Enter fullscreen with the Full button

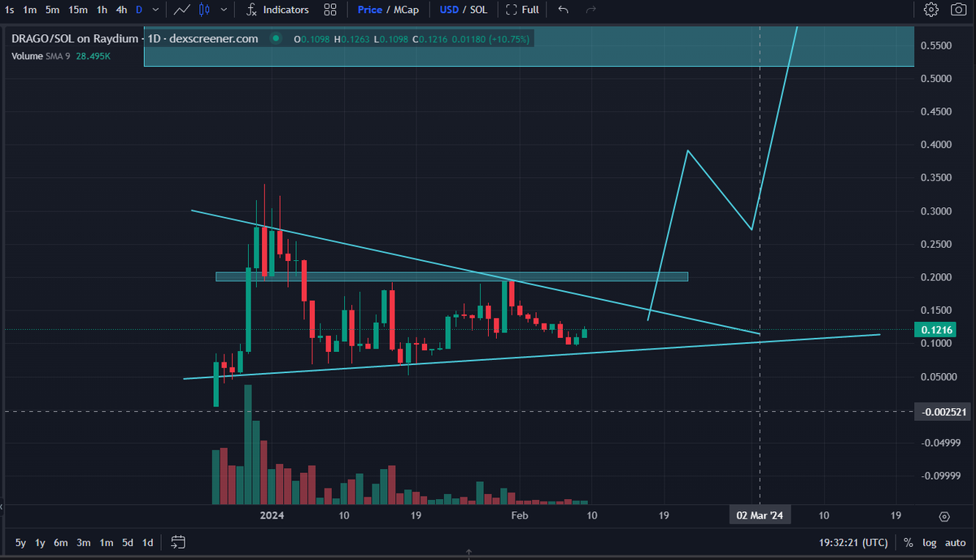pos(522,10)
